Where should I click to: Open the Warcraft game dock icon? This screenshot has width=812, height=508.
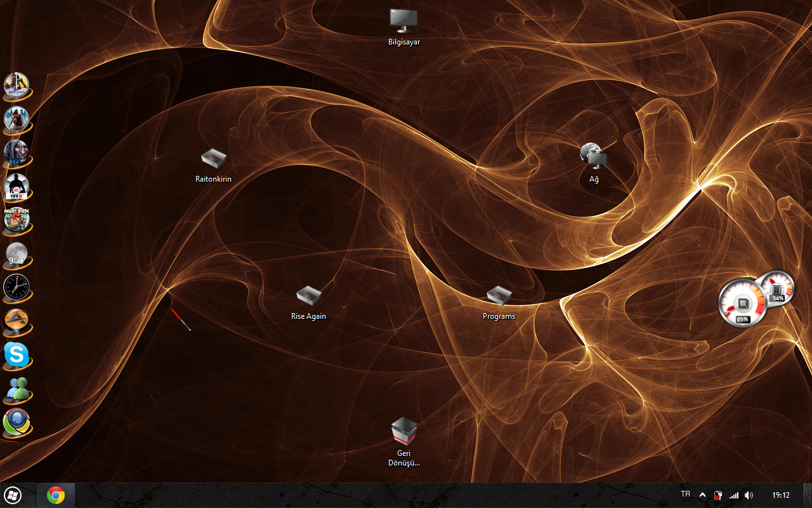coord(16,152)
